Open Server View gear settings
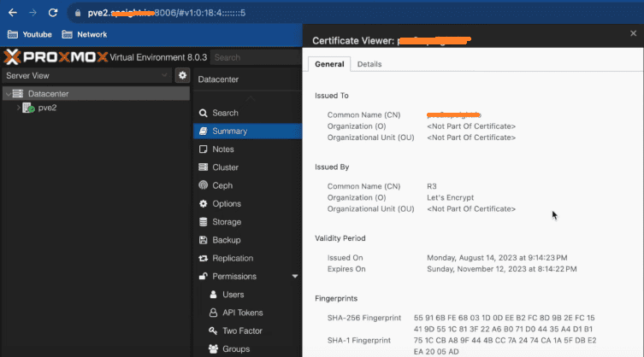Image resolution: width=644 pixels, height=357 pixels. [x=182, y=75]
